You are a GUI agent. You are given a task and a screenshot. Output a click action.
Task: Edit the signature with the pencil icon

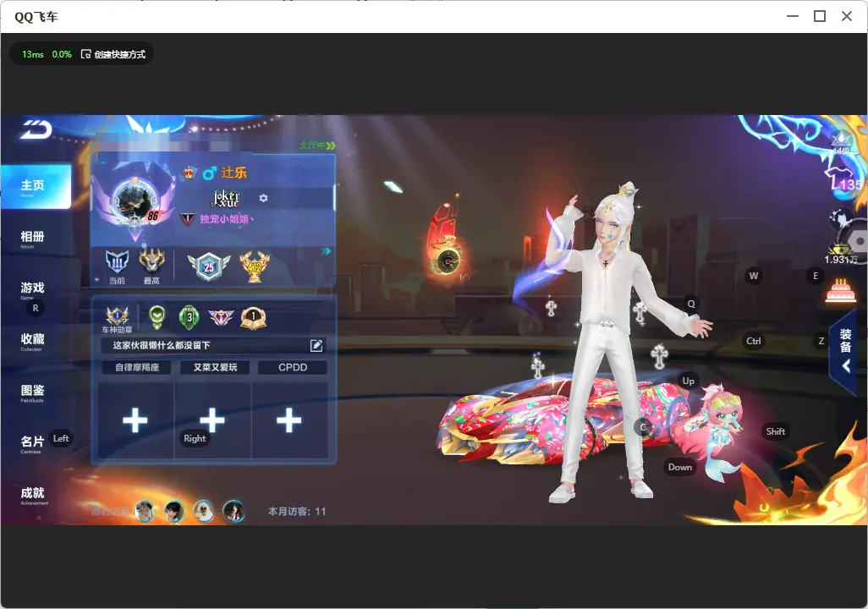coord(316,345)
